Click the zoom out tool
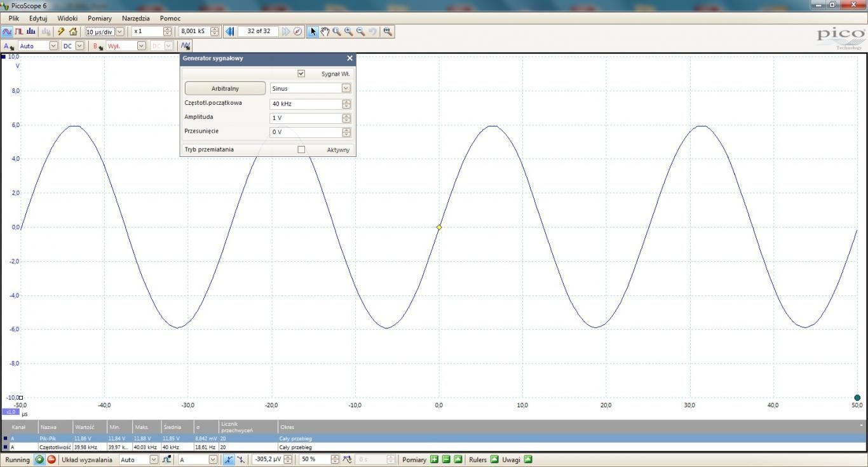The height and width of the screenshot is (467, 868). coord(361,31)
